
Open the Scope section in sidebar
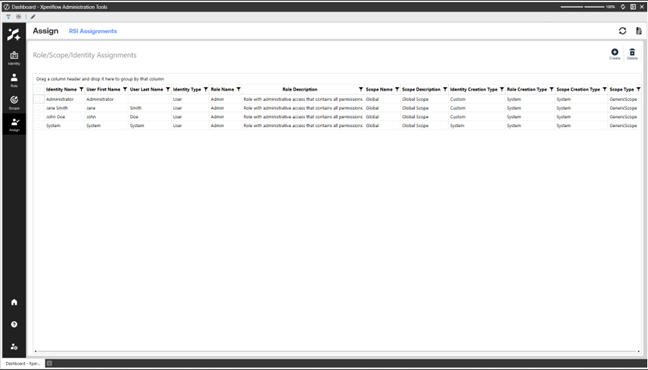(x=14, y=103)
